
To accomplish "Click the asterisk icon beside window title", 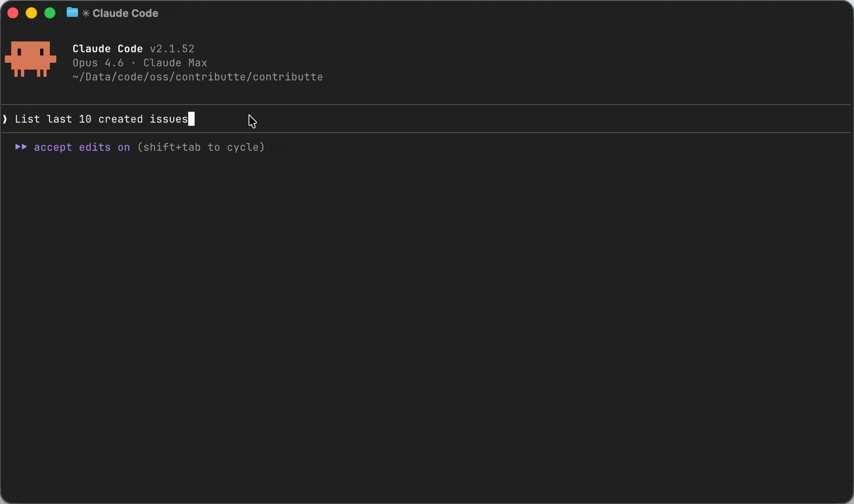I will 86,13.
